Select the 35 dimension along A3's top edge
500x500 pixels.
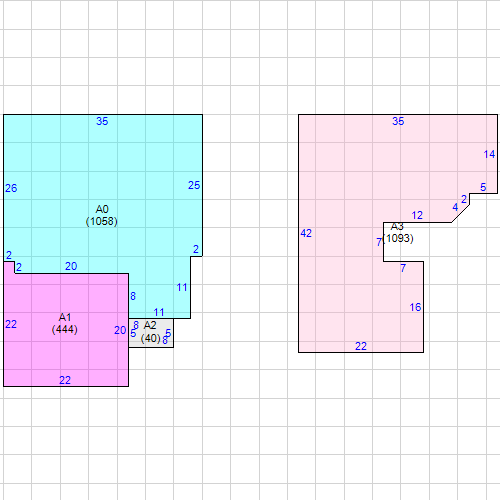click(398, 121)
